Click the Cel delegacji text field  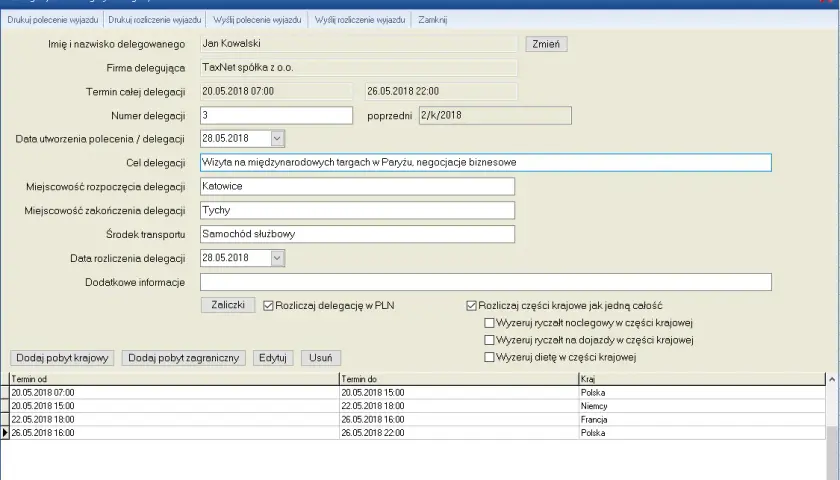[x=486, y=162]
